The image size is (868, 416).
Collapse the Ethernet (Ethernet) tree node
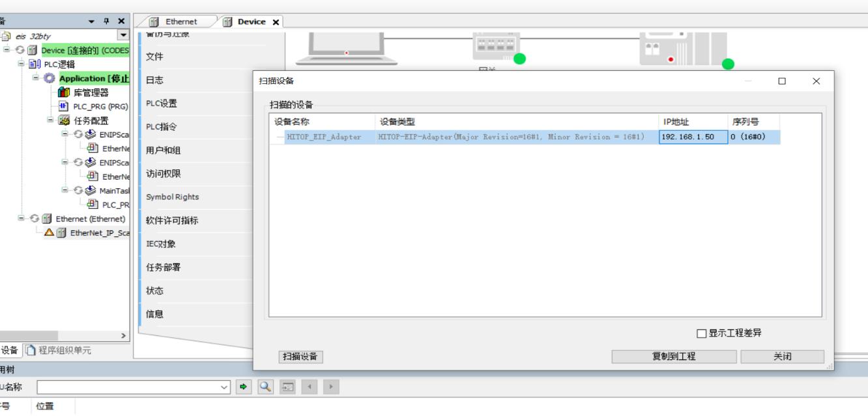[x=21, y=219]
